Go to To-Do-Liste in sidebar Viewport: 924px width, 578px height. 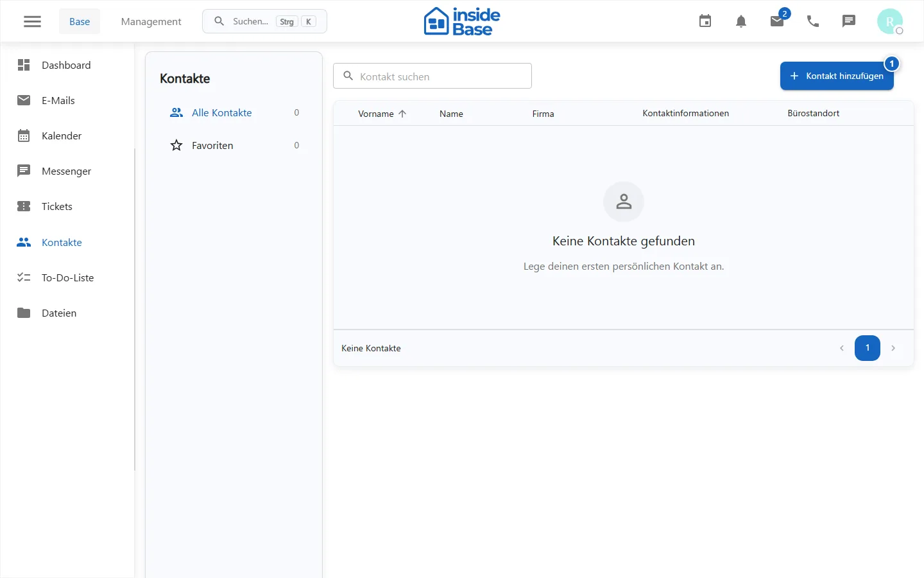coord(67,277)
